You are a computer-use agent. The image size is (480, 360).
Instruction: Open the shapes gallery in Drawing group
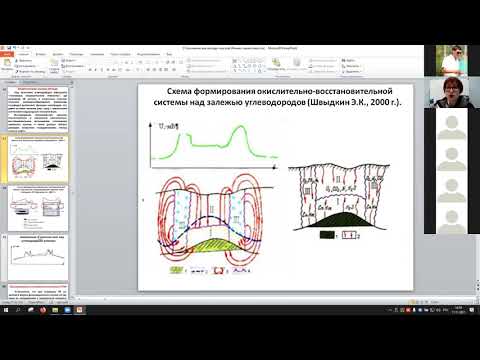(248, 65)
